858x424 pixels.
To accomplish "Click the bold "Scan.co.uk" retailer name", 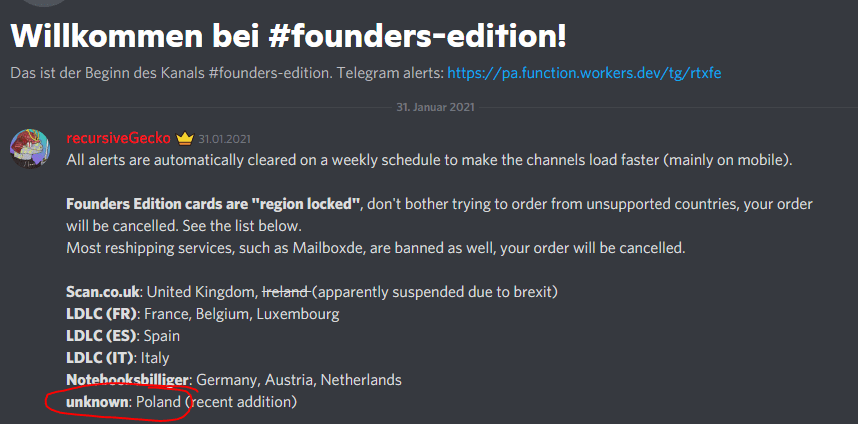I will [103, 292].
